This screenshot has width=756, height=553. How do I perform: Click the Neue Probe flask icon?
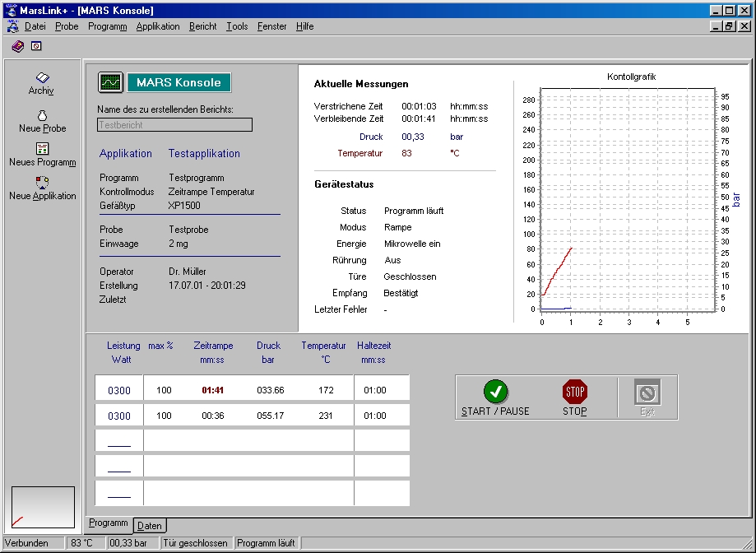[x=42, y=115]
